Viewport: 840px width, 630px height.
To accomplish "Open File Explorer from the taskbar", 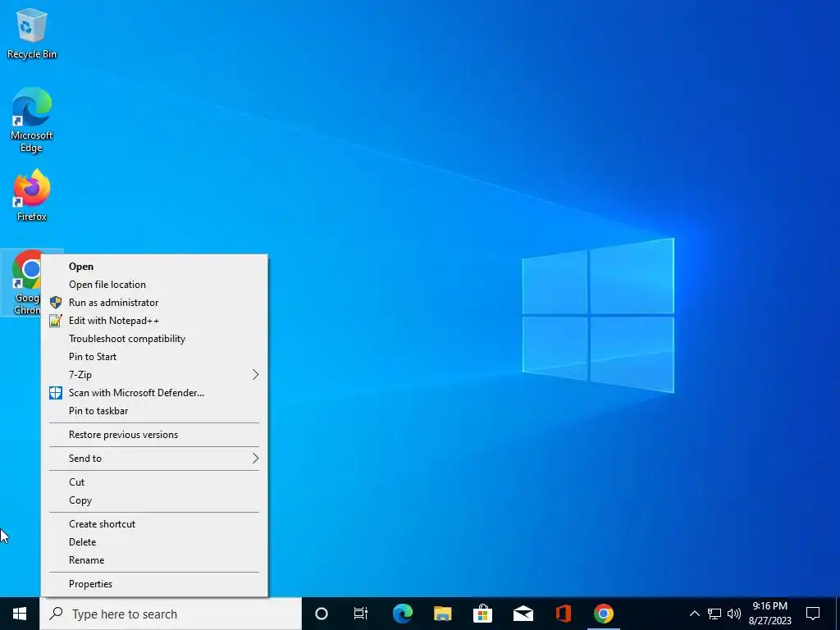I will (x=442, y=614).
